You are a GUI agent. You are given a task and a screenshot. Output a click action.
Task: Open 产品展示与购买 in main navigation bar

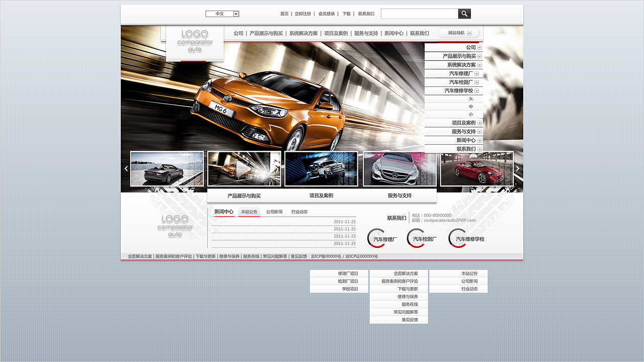(266, 34)
